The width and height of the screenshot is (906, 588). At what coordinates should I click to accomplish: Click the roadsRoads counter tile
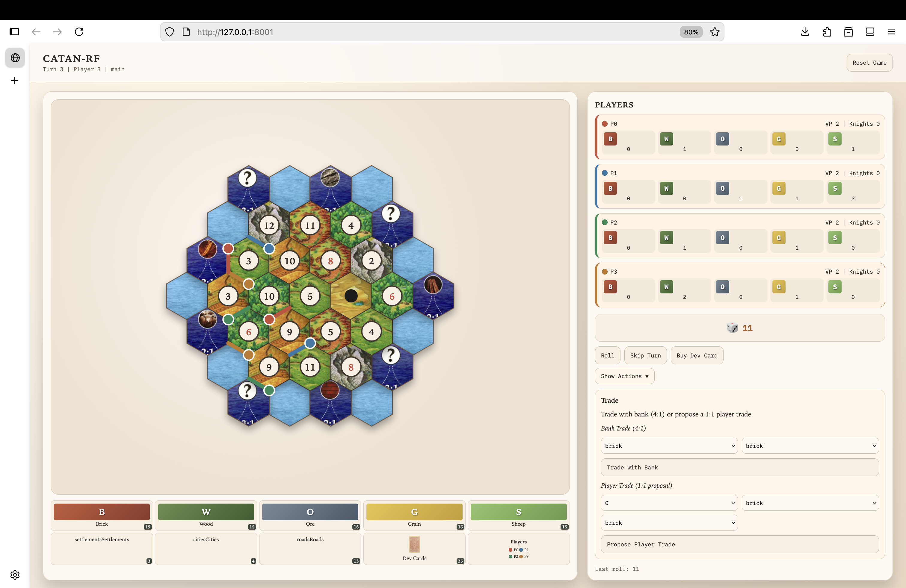coord(310,548)
